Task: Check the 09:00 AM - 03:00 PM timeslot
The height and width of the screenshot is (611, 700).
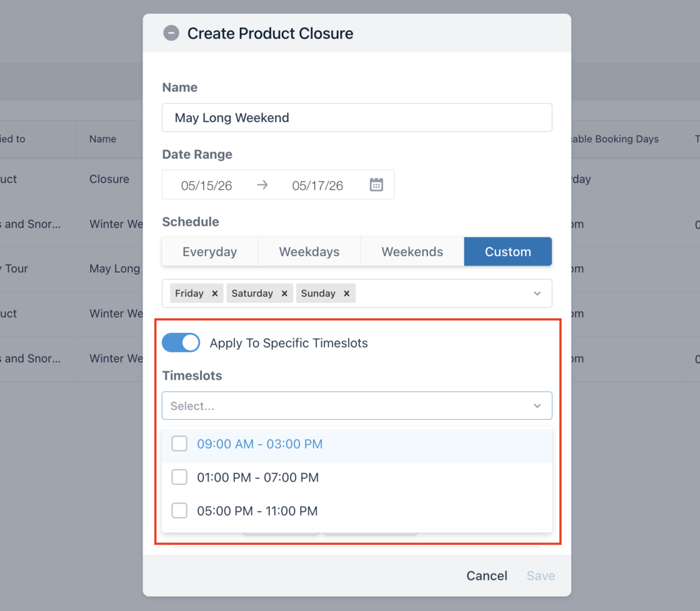Action: [x=179, y=444]
